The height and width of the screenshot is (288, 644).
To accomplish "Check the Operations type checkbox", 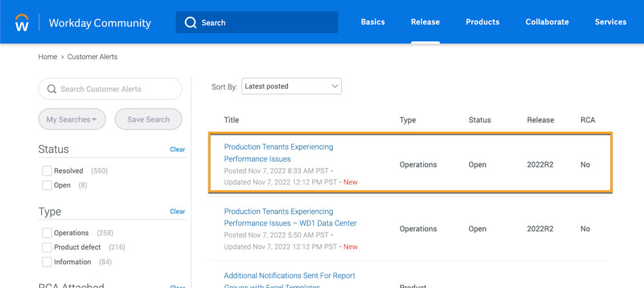I will (x=47, y=233).
